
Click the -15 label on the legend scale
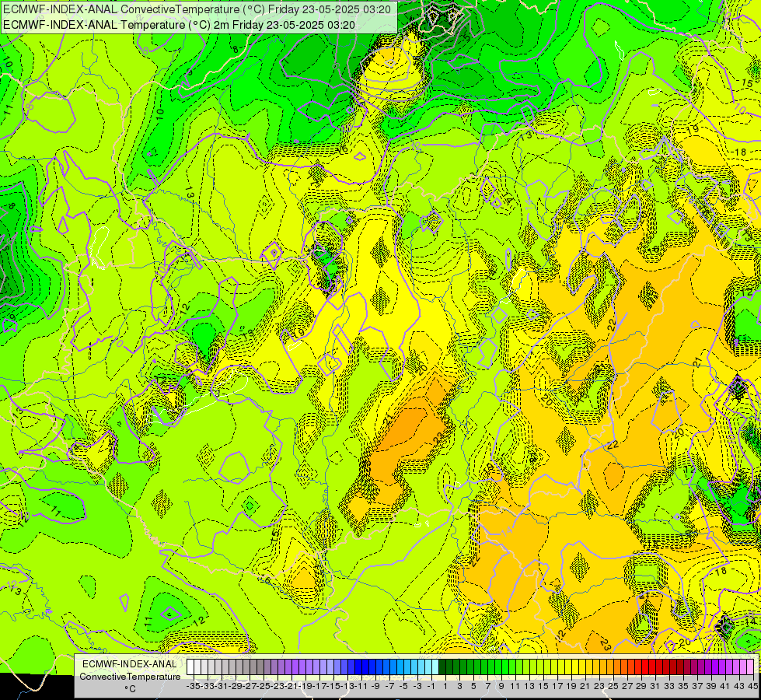334,687
